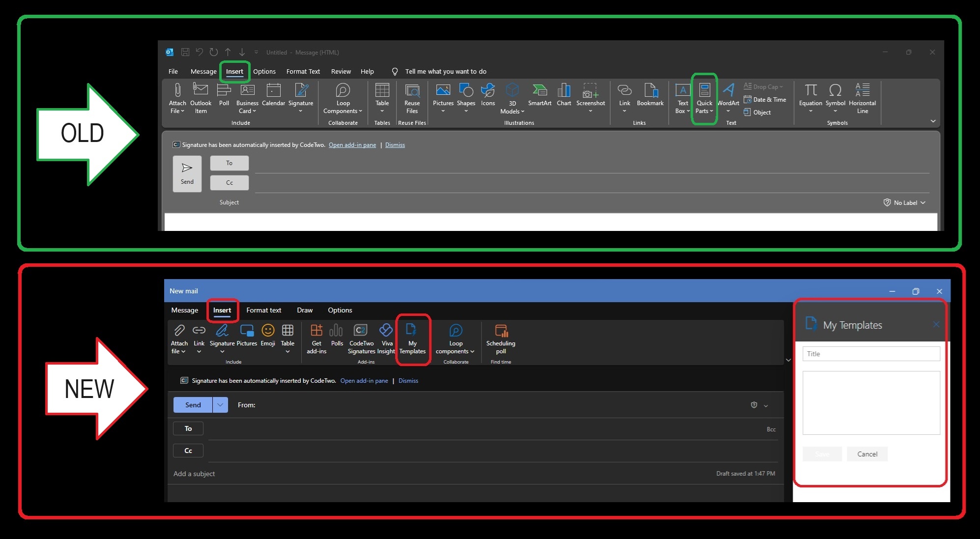Expand the Signature menu in the old ribbon

301,112
